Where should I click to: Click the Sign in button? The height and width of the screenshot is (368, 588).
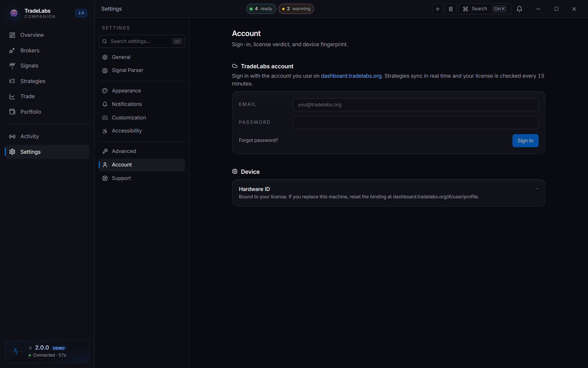tap(525, 141)
